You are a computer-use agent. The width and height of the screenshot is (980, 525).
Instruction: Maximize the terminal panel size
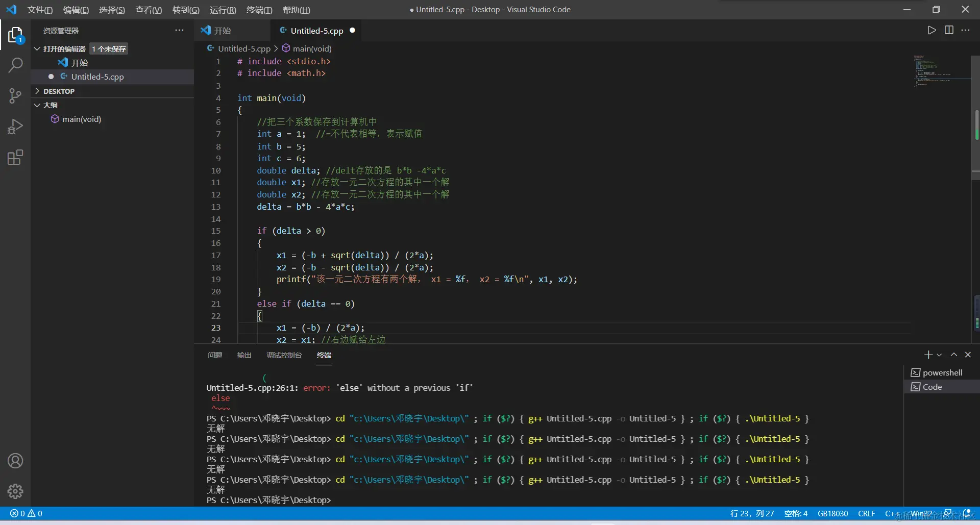pos(953,355)
